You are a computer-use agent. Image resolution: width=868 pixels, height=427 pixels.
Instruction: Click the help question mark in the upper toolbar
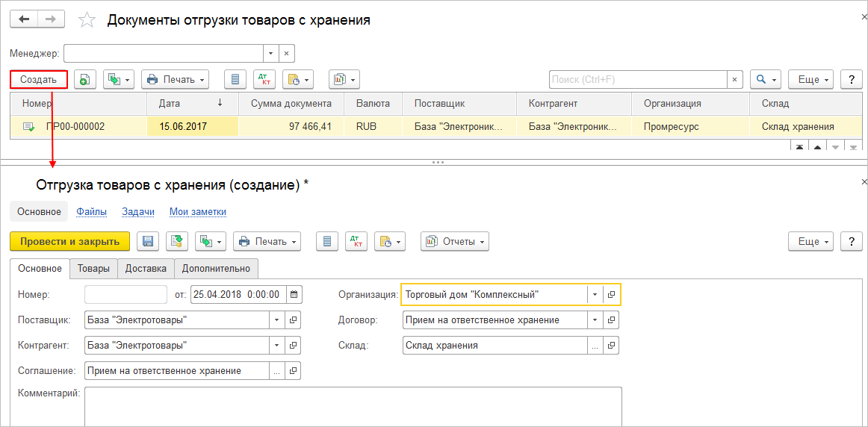pos(852,79)
